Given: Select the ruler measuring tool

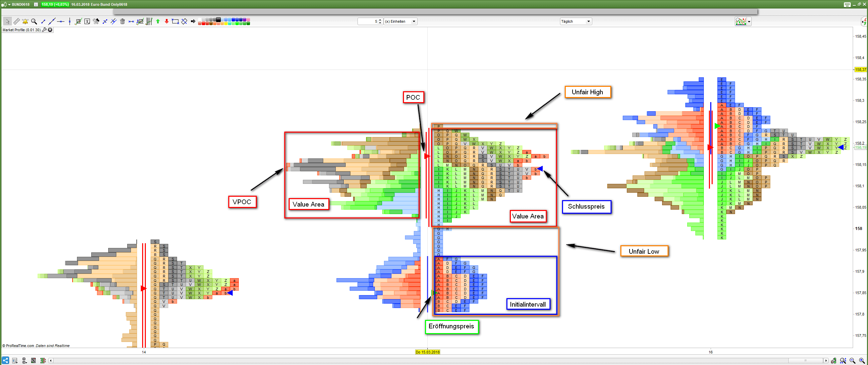Looking at the screenshot, I should pos(16,21).
